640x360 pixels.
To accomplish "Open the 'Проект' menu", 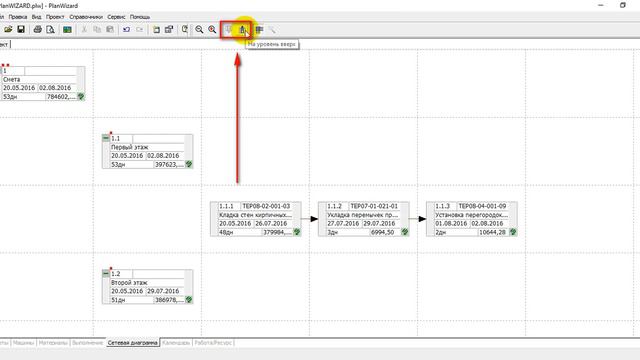I will [x=55, y=17].
